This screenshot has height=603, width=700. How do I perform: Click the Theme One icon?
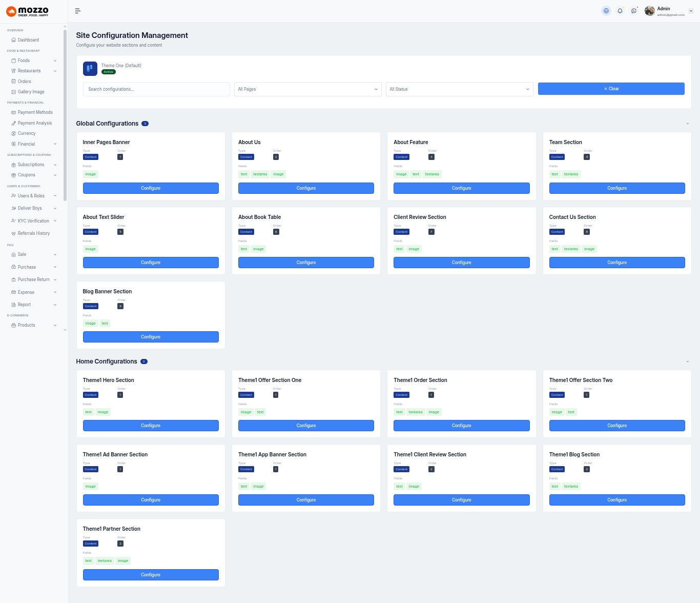(x=90, y=69)
